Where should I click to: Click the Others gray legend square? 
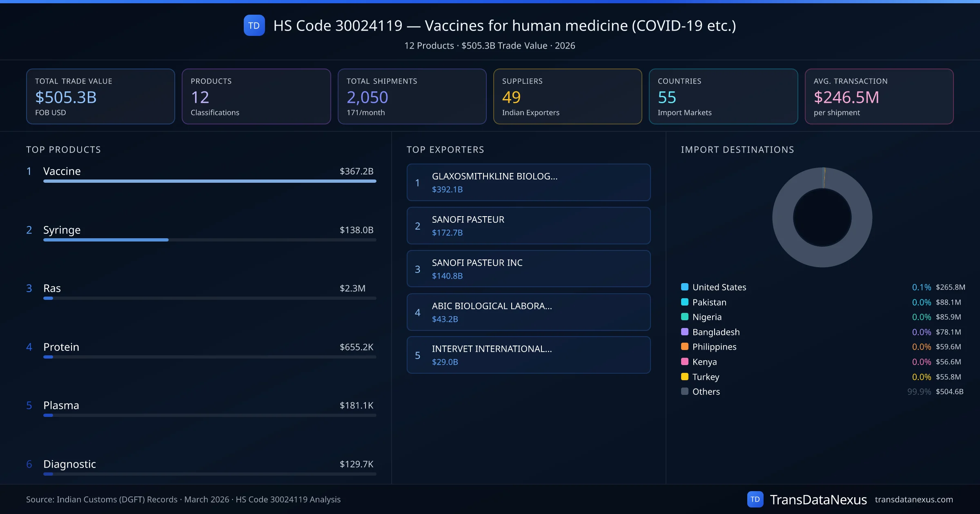(x=685, y=391)
